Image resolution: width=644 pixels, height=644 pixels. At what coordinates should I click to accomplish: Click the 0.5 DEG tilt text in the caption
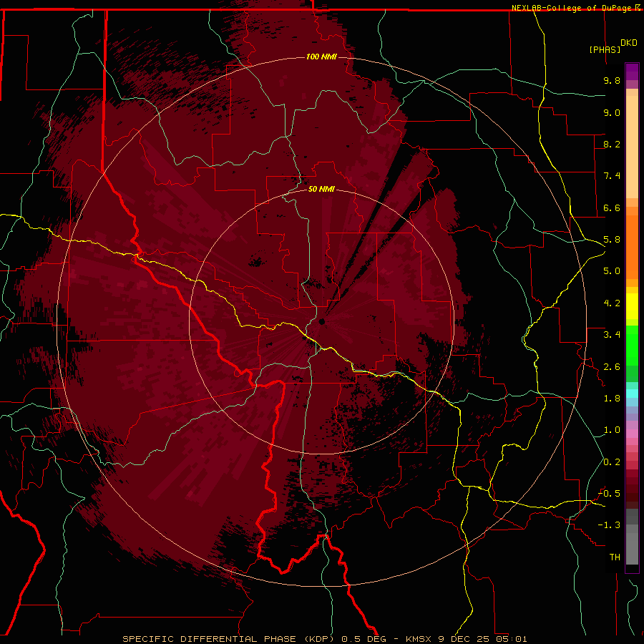point(364,639)
